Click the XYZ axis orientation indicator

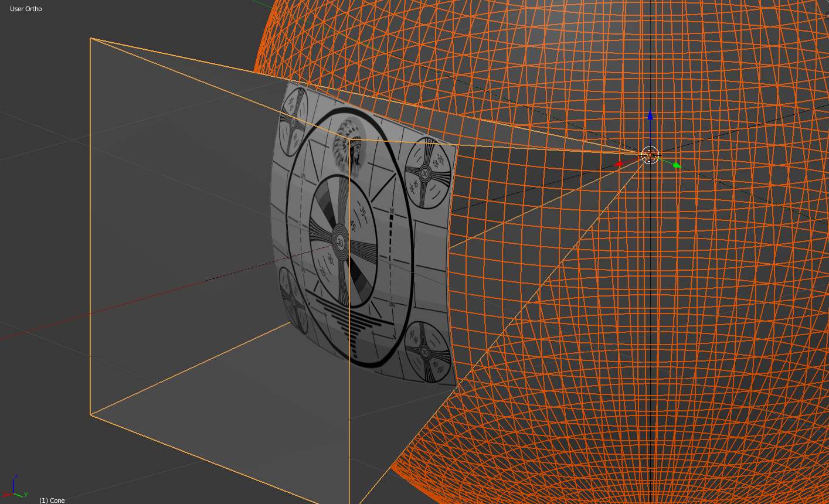(14, 486)
